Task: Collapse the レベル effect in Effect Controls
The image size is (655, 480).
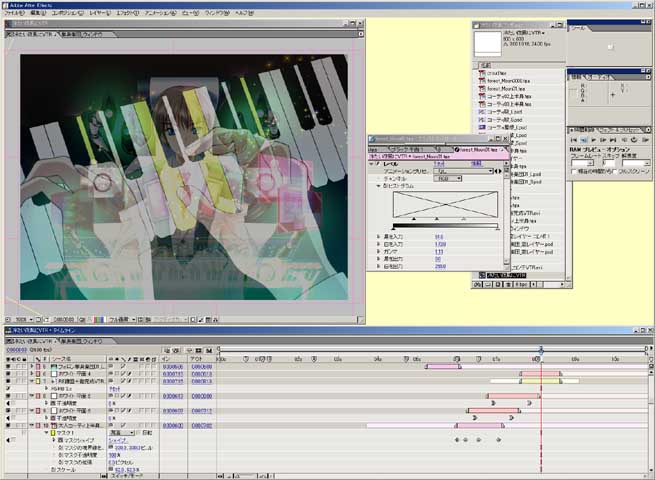Action: click(371, 164)
